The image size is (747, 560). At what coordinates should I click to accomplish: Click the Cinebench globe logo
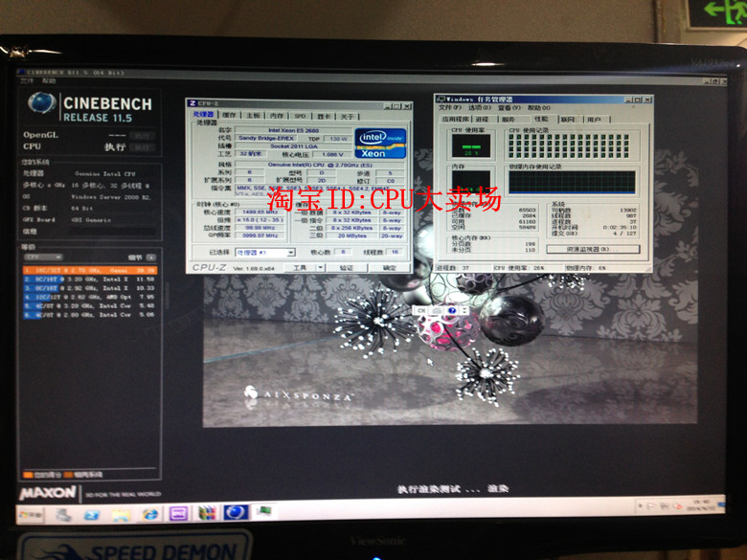pos(41,103)
